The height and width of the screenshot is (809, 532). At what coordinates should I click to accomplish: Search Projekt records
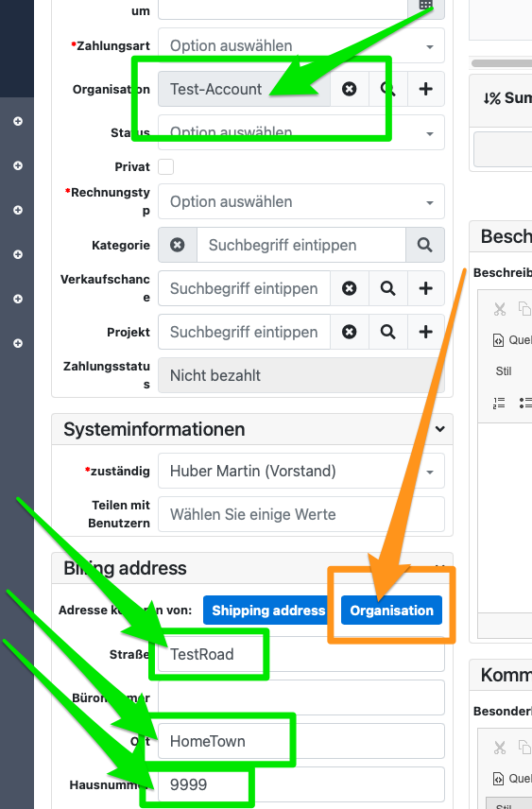[x=388, y=331]
